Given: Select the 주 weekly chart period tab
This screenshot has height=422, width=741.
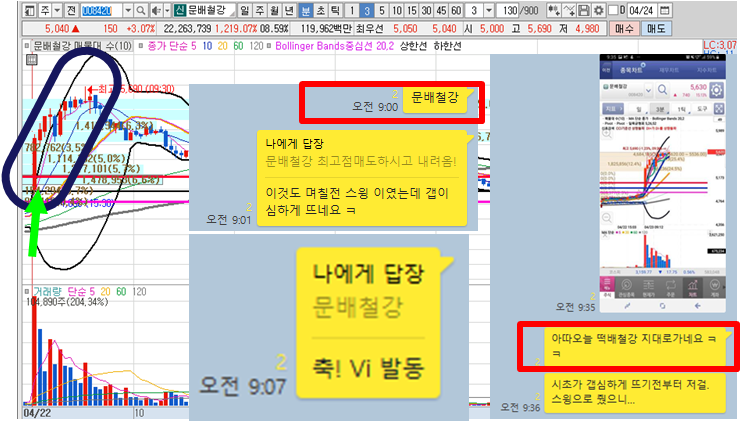Looking at the screenshot, I should [260, 10].
